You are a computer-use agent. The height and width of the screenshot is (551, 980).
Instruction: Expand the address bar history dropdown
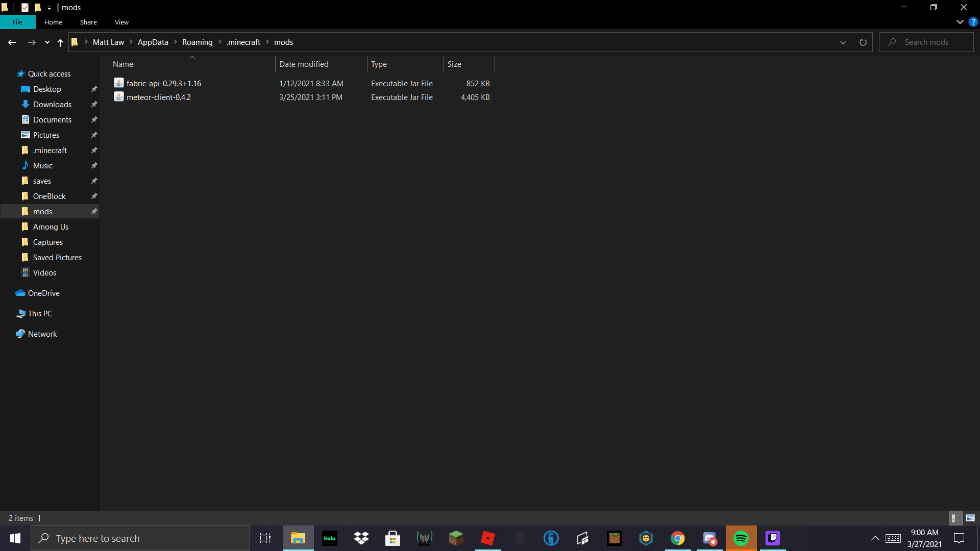pyautogui.click(x=843, y=42)
